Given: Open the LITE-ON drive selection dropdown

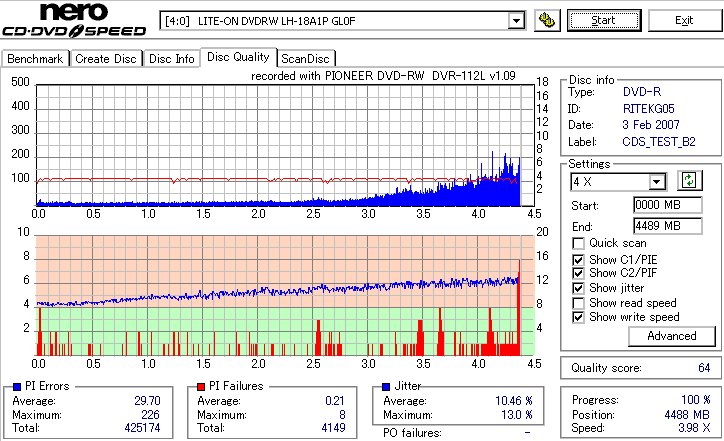Looking at the screenshot, I should tap(516, 21).
